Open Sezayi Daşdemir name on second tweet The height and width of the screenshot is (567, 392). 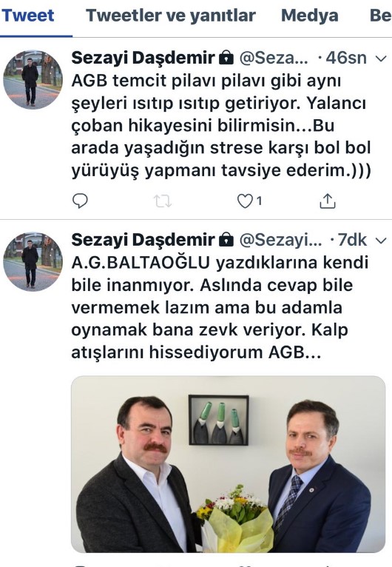pos(143,240)
